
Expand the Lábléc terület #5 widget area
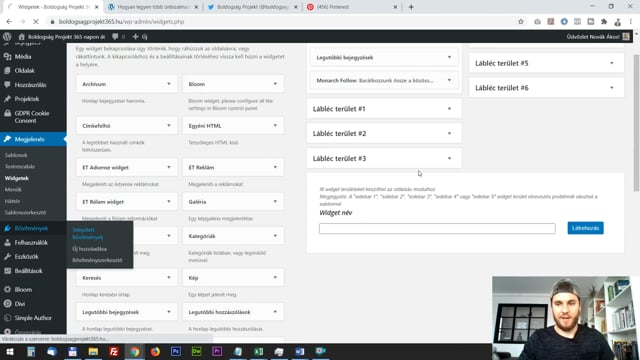[546, 63]
